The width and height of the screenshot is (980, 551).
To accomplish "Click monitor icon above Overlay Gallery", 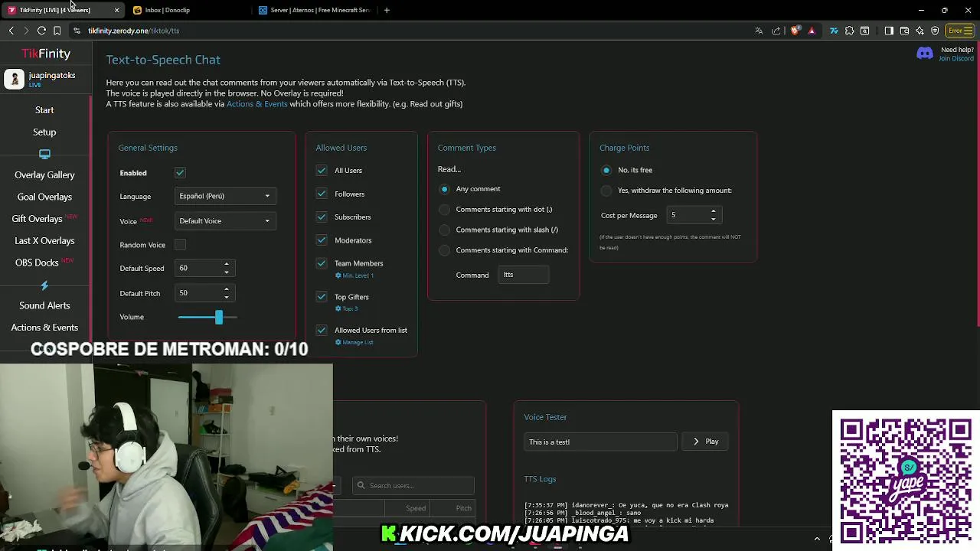I will click(44, 154).
